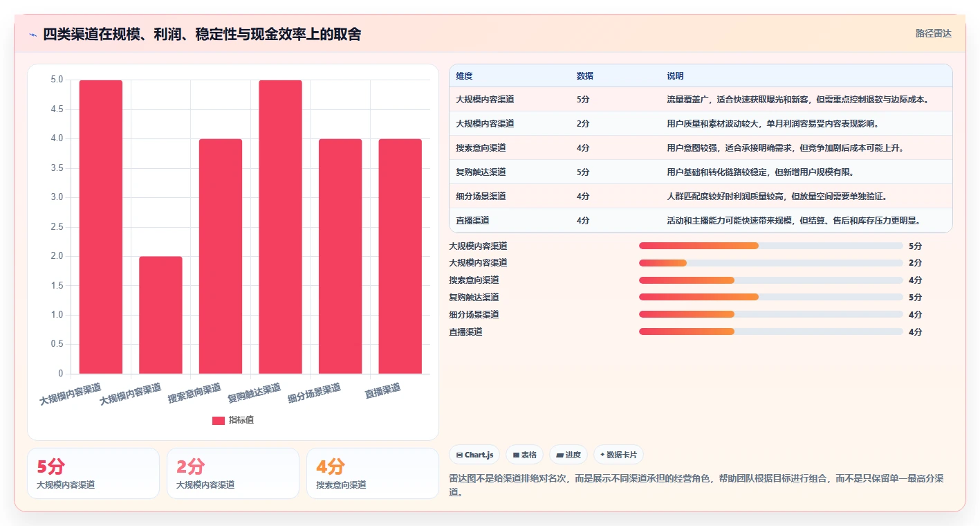The width and height of the screenshot is (980, 526).
Task: Open the 4分 搜索意向渠道 data card
Action: coord(373,473)
